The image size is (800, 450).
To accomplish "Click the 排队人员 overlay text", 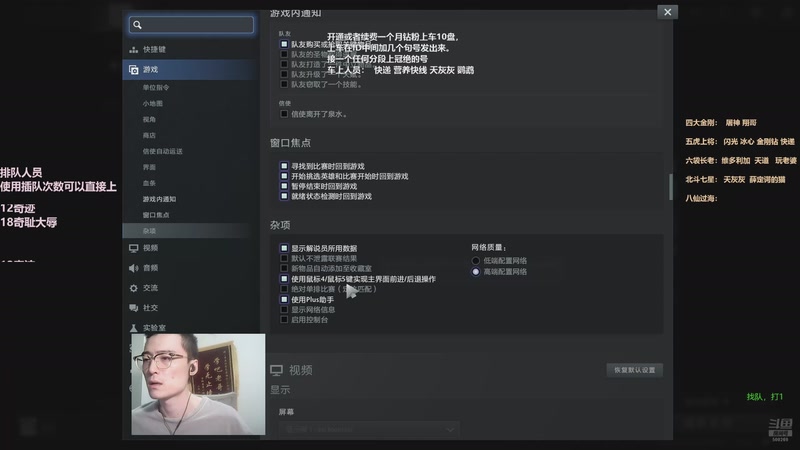I will coord(21,172).
